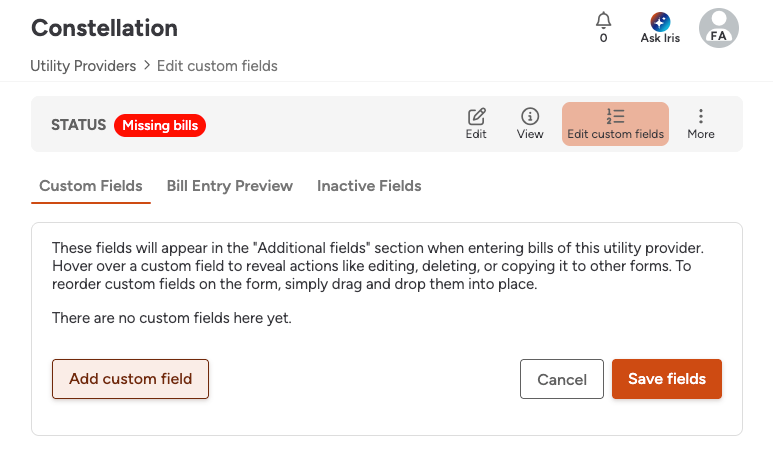This screenshot has width=773, height=466.
Task: Click the Missing bills status badge
Action: coord(160,125)
